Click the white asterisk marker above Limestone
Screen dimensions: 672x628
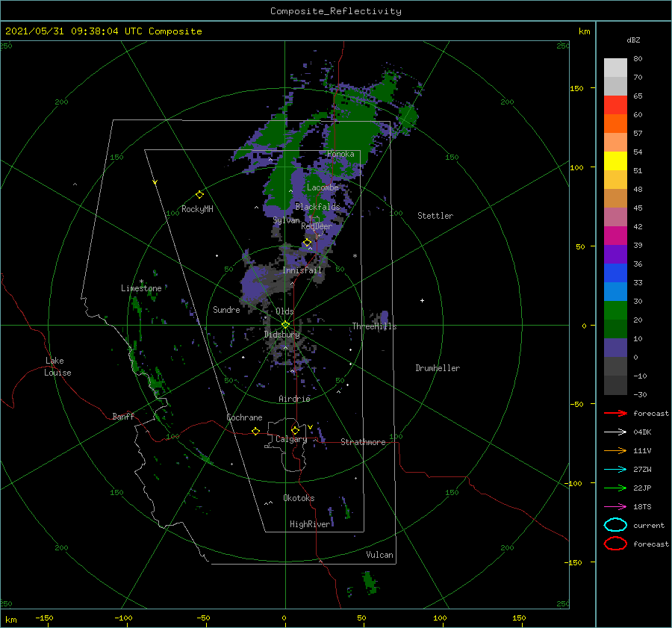pyautogui.click(x=141, y=282)
